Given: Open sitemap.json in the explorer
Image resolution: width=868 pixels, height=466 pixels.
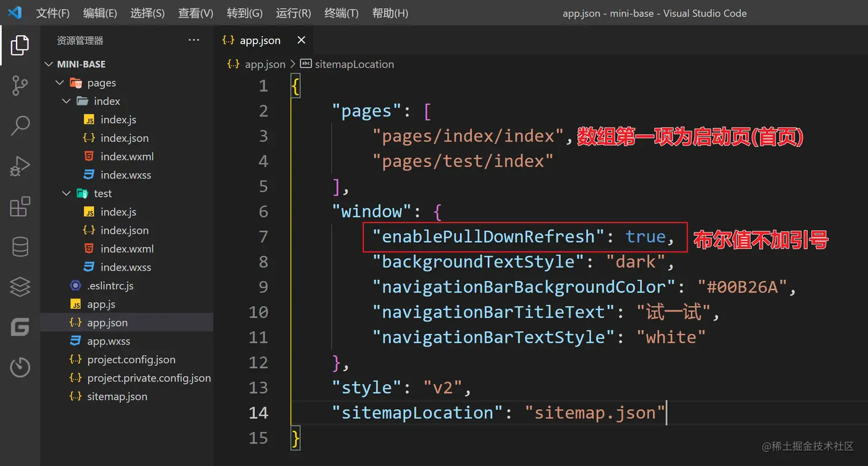Looking at the screenshot, I should tap(117, 397).
